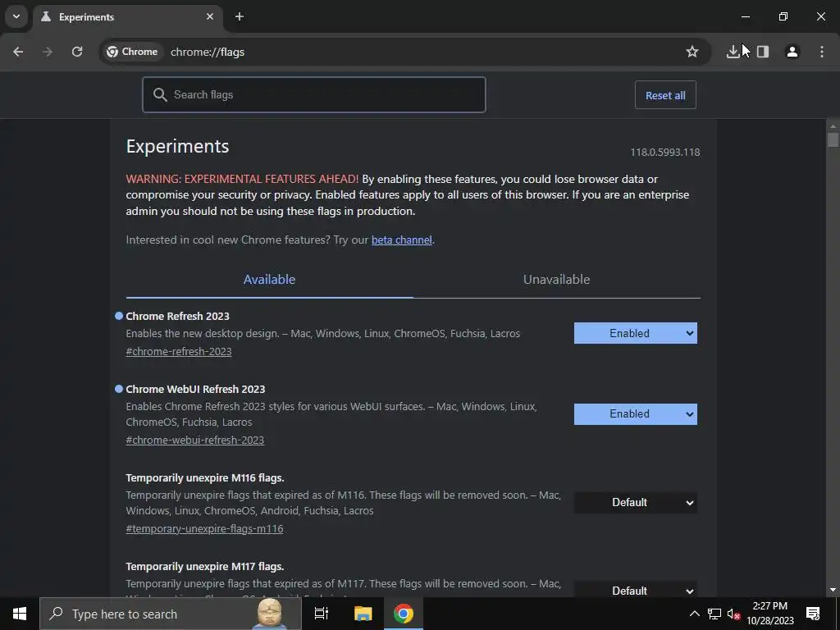Screen dimensions: 840x630
Task: Click the Chrome Refresh 2023 flag title
Action: (177, 316)
